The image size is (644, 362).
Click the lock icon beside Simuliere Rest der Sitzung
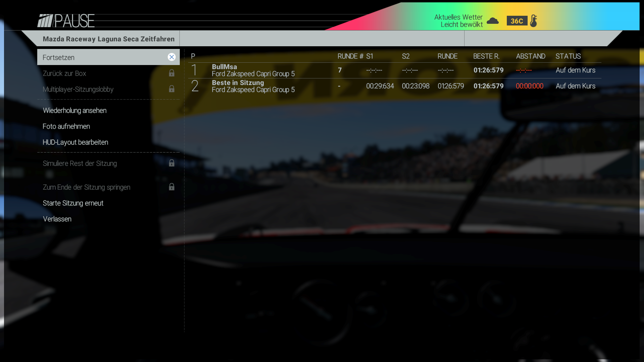[x=171, y=163]
